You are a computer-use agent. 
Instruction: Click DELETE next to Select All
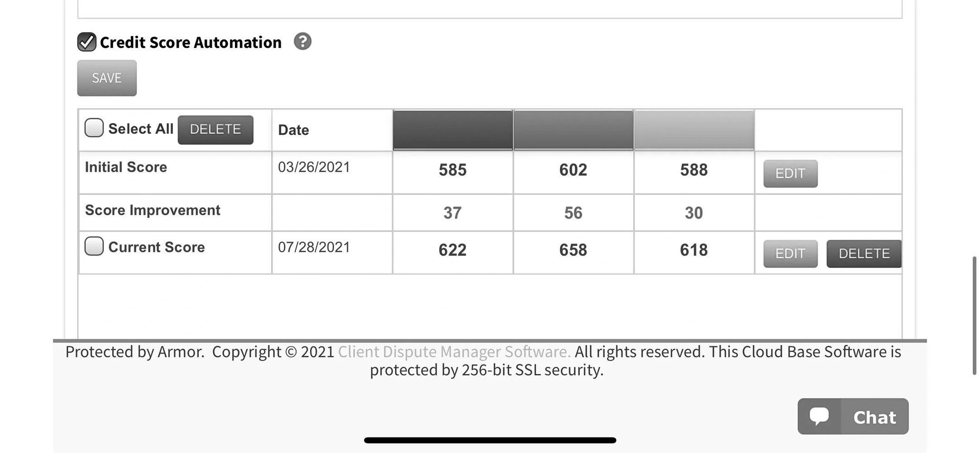point(215,130)
